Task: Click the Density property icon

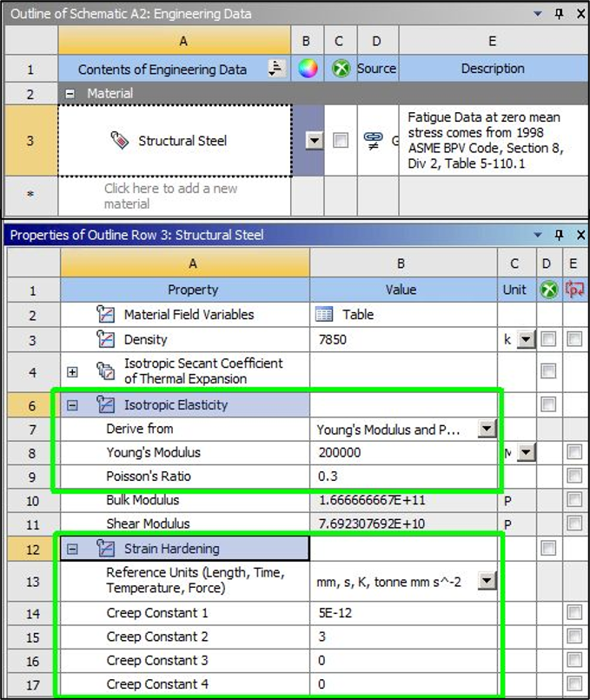Action: 106,339
